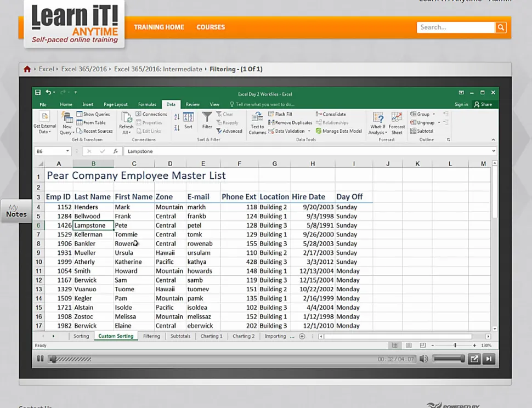Open the File ribbon tab

click(x=43, y=104)
